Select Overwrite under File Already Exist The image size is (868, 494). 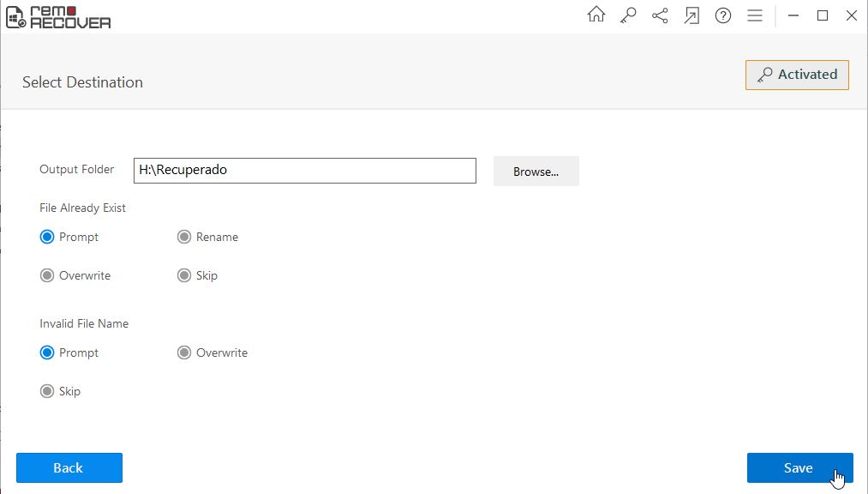click(47, 275)
